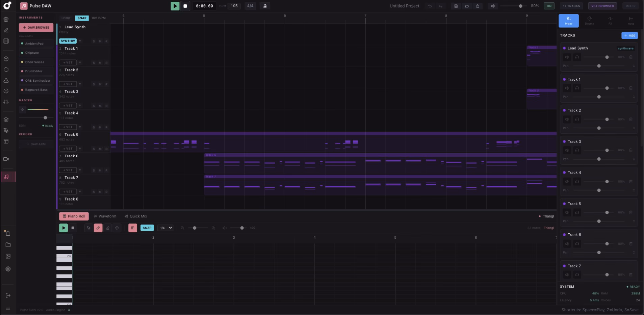Toggle the LOOP button above the track list
Screen dimensions: 644x315
click(x=66, y=18)
